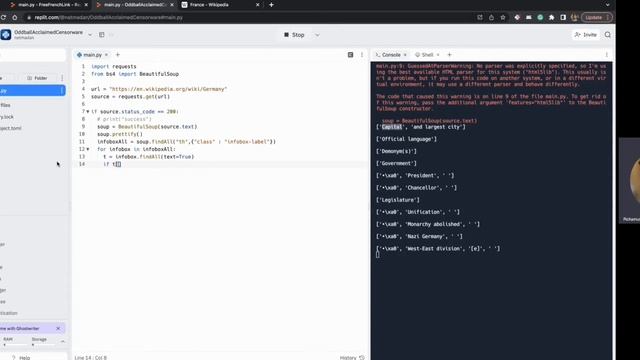Close the OddballAcclaimedCensorware browser tab
The image size is (640, 360).
[172, 5]
